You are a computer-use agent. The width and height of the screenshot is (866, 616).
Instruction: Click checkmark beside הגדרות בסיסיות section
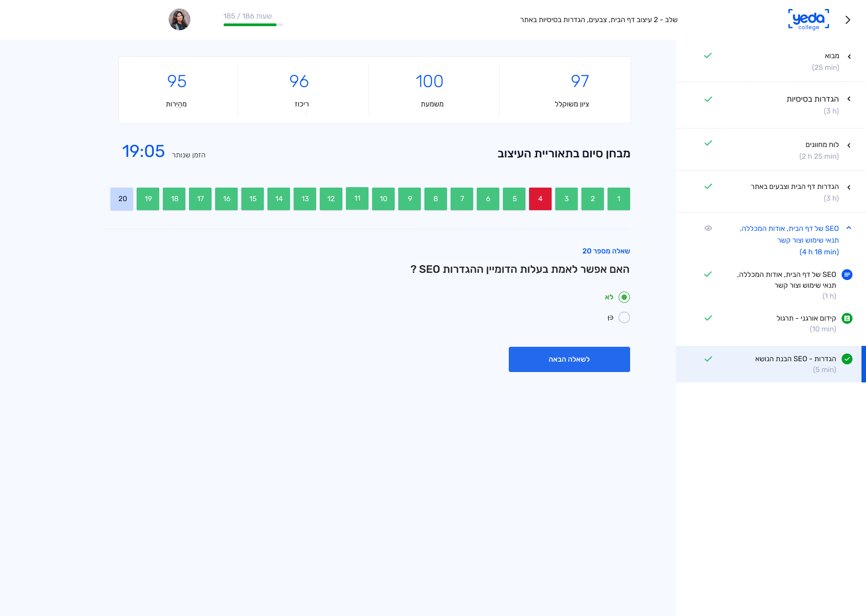pos(708,99)
